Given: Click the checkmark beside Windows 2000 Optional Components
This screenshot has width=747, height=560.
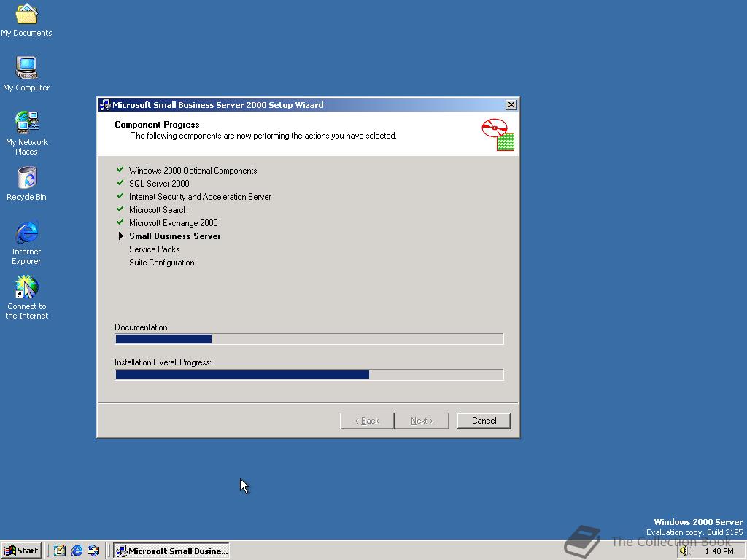Looking at the screenshot, I should [120, 169].
